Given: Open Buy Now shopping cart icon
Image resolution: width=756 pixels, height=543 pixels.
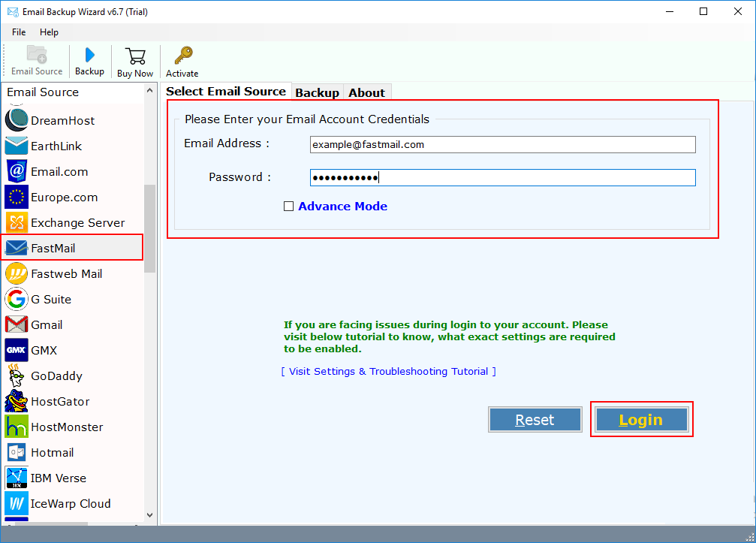Looking at the screenshot, I should tap(135, 56).
